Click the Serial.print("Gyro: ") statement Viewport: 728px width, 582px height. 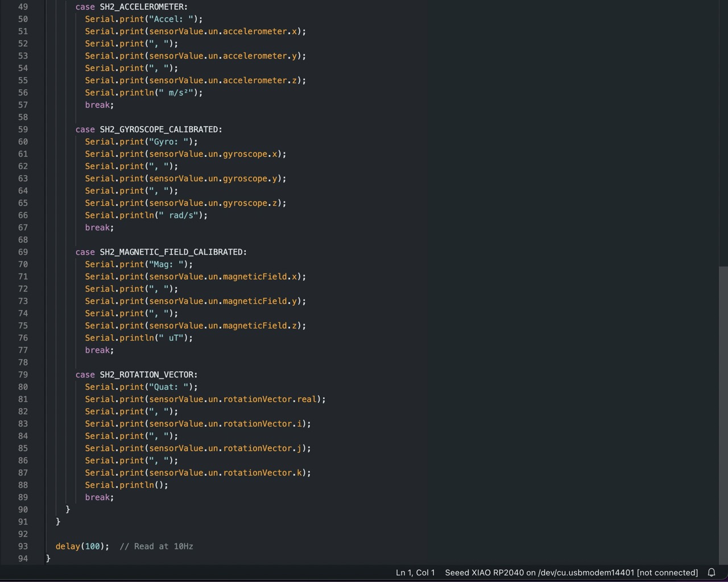click(142, 142)
